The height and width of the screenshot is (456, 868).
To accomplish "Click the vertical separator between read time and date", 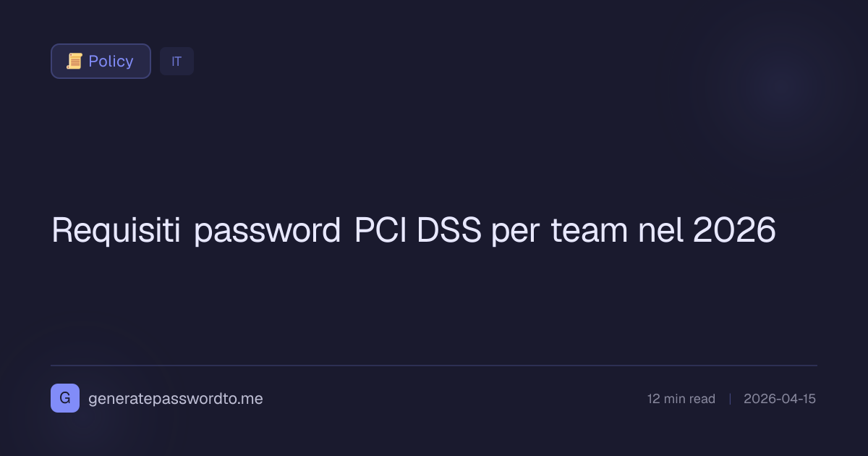I will pos(730,399).
